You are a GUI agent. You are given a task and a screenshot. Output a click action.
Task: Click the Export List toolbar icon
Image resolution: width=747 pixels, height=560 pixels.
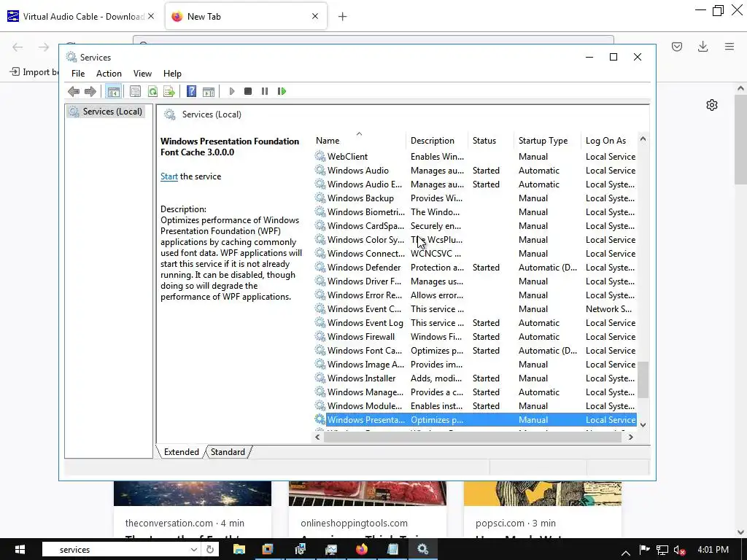tap(169, 91)
